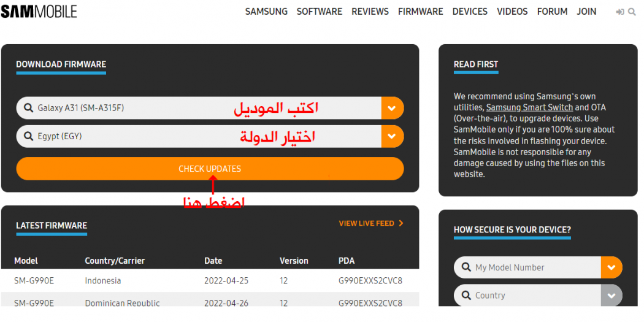
Task: Click the Country input in security panel
Action: [527, 295]
